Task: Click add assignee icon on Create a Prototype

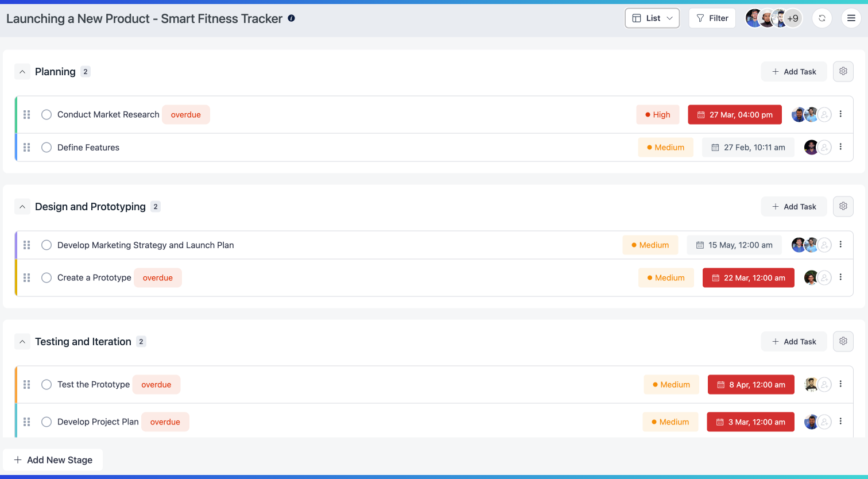Action: tap(824, 278)
